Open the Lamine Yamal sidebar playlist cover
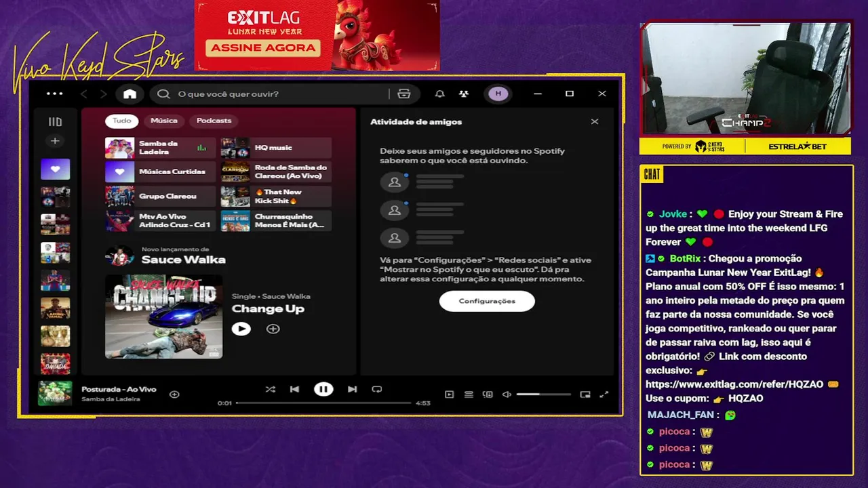 pyautogui.click(x=55, y=308)
